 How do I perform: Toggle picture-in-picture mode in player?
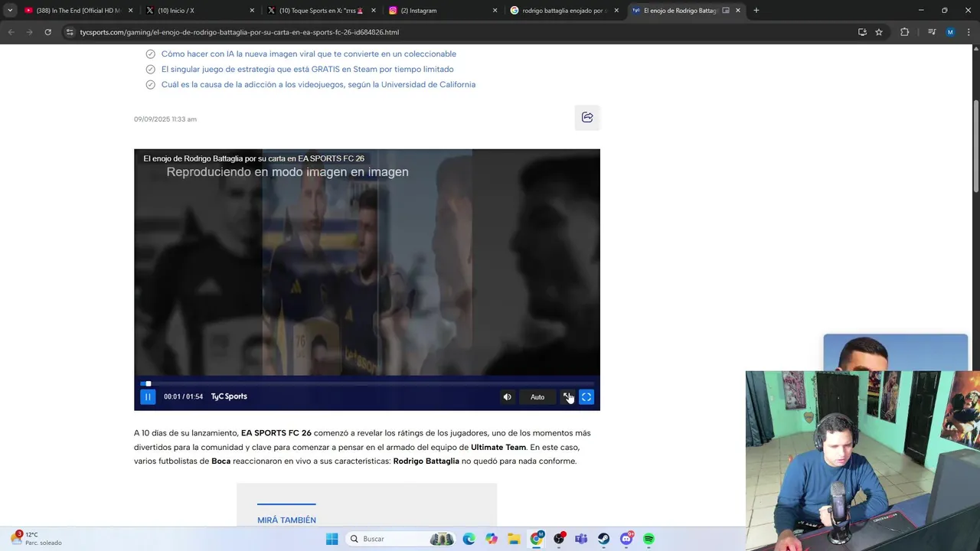(x=567, y=396)
